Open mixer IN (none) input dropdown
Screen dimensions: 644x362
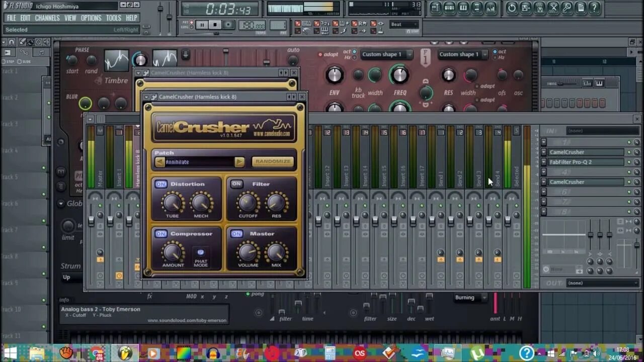[x=603, y=131]
